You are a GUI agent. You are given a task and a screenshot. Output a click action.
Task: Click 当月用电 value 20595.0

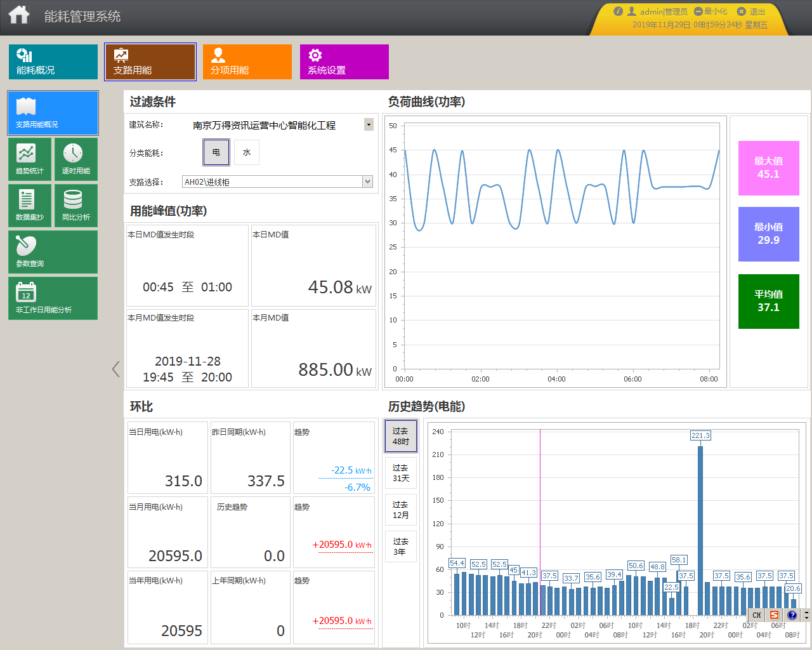tap(175, 556)
